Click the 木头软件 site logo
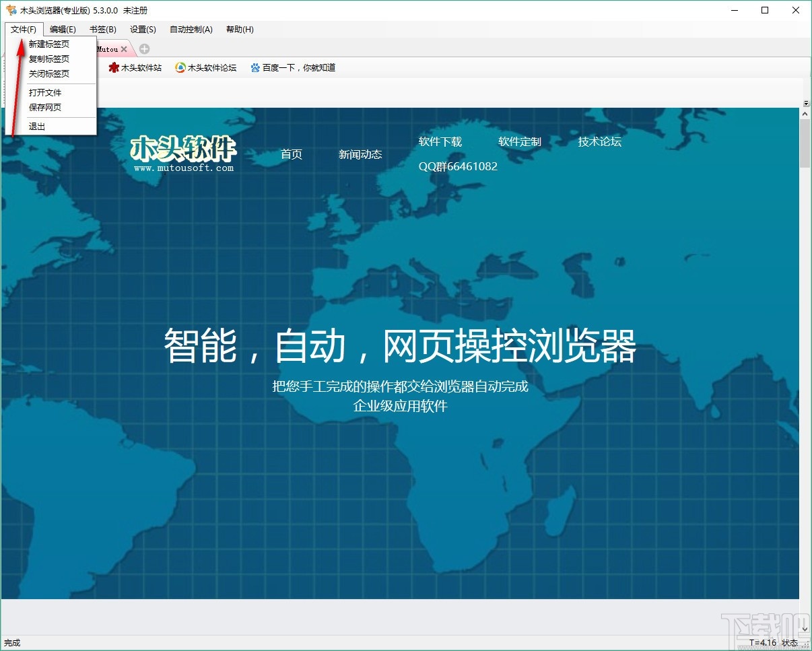This screenshot has height=651, width=812. pos(183,154)
